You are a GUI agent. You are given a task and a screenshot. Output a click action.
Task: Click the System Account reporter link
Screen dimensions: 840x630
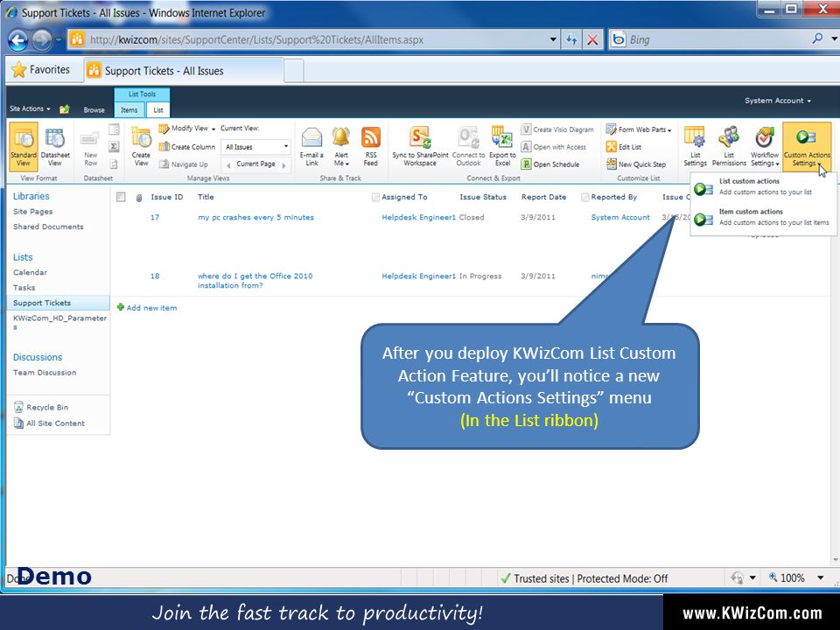[x=620, y=218]
